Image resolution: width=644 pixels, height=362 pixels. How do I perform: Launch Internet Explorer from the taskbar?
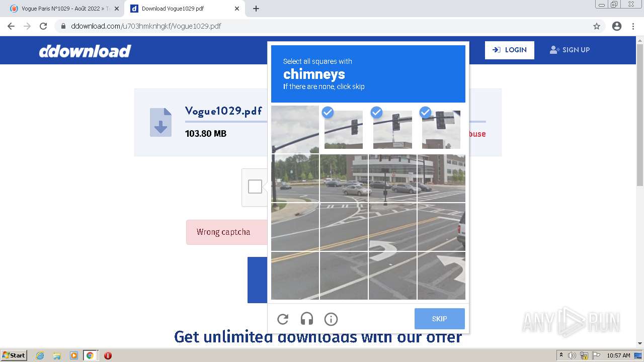click(x=40, y=355)
